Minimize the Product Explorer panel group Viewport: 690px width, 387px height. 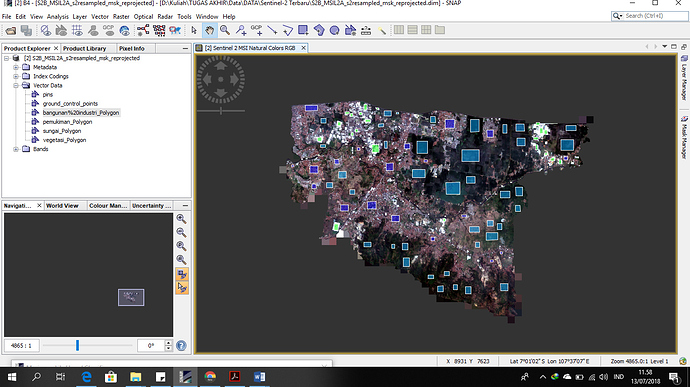point(185,48)
